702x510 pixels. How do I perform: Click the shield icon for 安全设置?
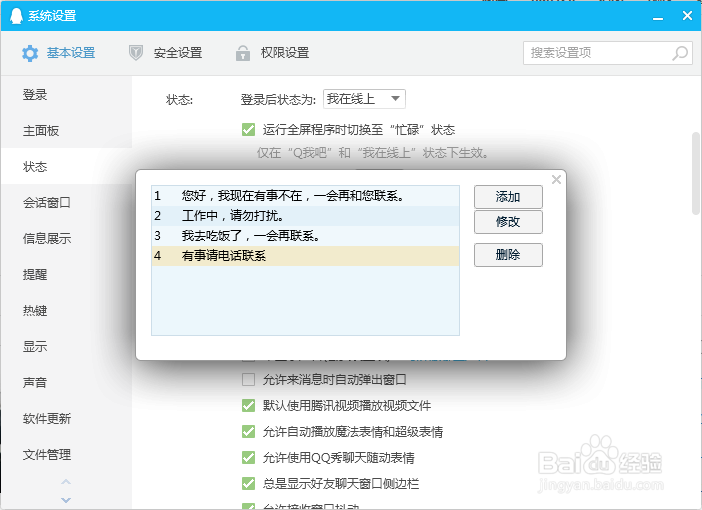tap(136, 53)
